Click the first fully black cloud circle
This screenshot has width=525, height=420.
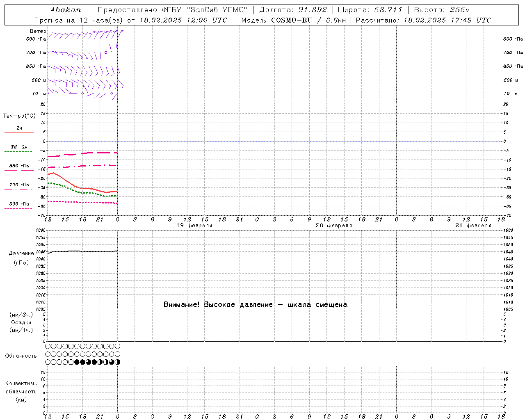pos(77,362)
